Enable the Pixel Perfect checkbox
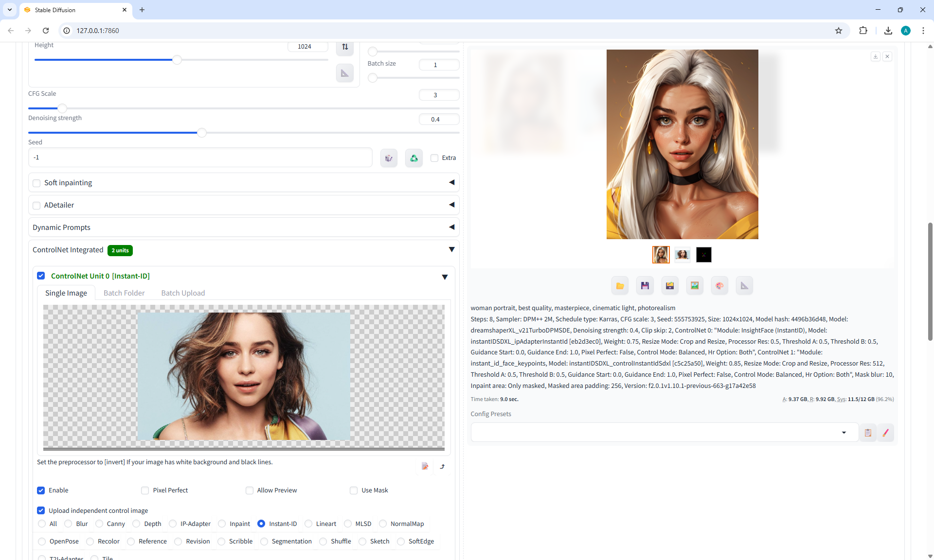 coord(145,490)
